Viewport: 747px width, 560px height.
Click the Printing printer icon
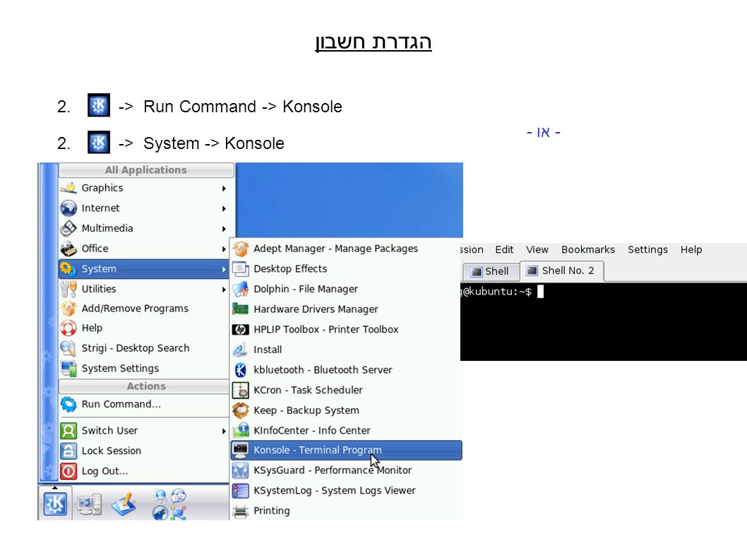click(241, 511)
